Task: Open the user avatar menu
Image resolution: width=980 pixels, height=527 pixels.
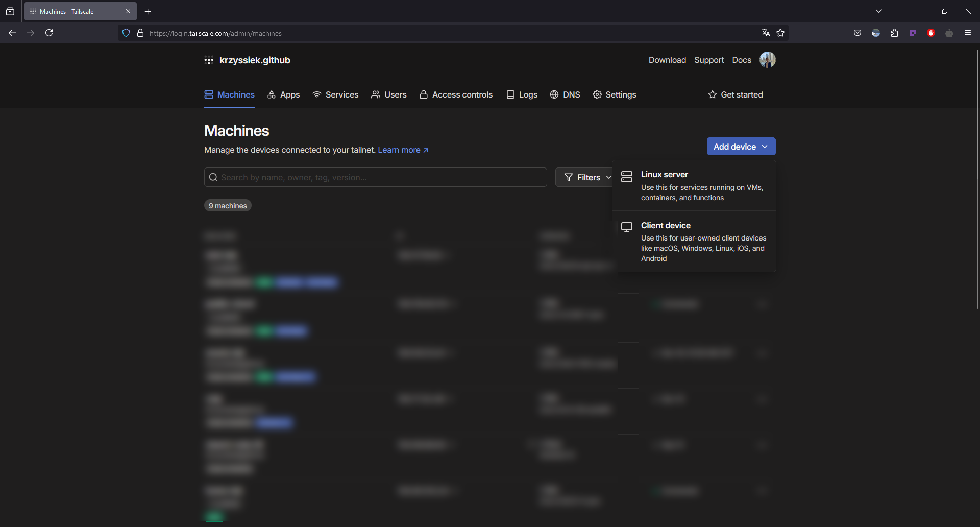Action: [x=767, y=60]
